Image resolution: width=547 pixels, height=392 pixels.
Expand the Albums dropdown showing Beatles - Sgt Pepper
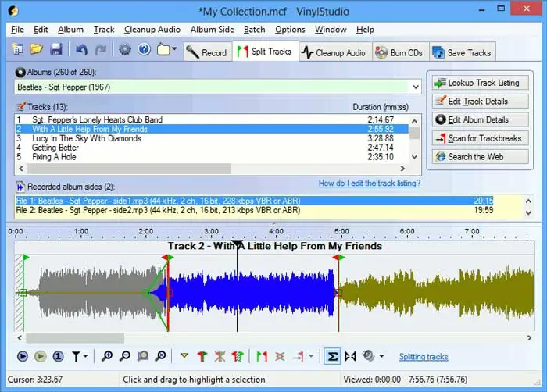416,87
